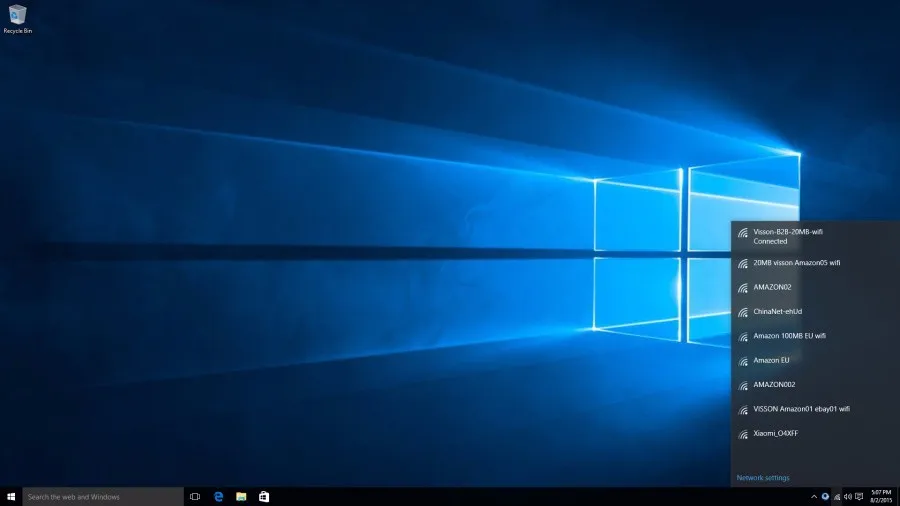Select the 20MB visson Amazon05 wifi network

815,263
